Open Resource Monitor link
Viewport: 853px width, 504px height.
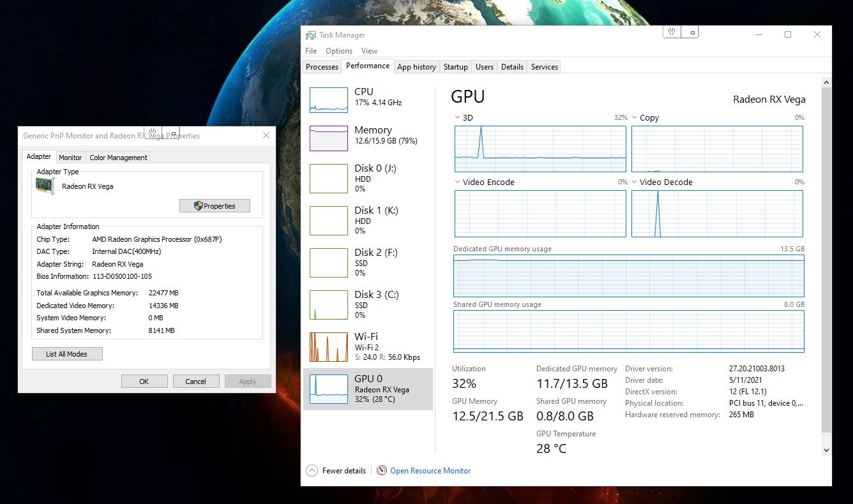click(x=430, y=471)
